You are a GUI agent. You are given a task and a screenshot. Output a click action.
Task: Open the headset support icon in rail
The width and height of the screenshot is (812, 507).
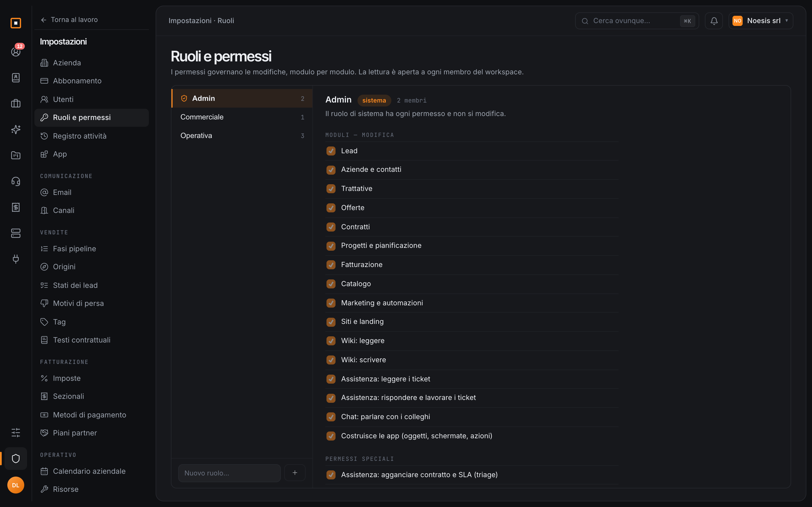16,181
